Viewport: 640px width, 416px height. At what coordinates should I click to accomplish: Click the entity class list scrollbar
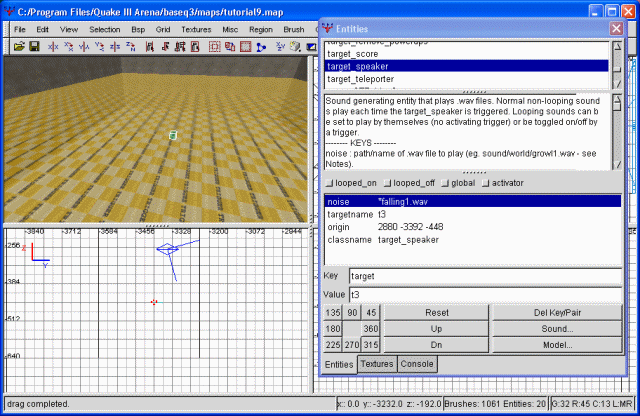(x=617, y=65)
